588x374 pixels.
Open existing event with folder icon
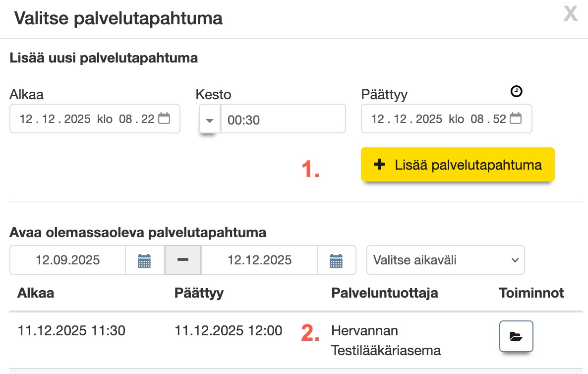516,337
